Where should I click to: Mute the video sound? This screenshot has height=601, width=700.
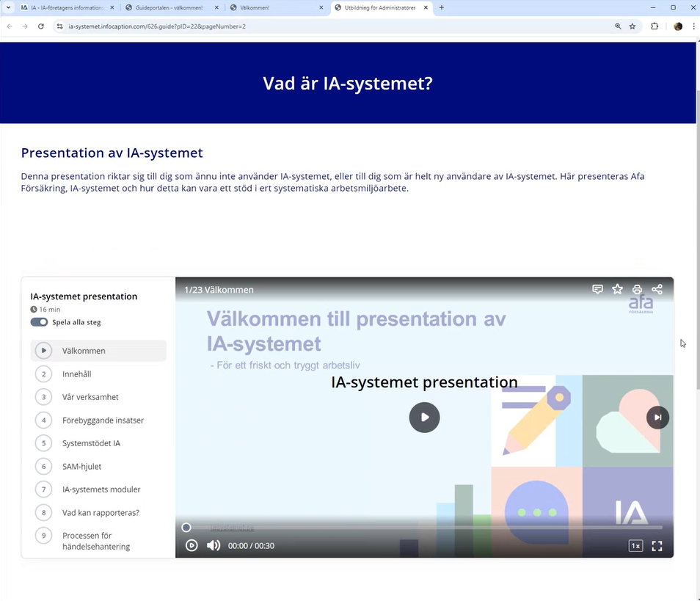[214, 546]
